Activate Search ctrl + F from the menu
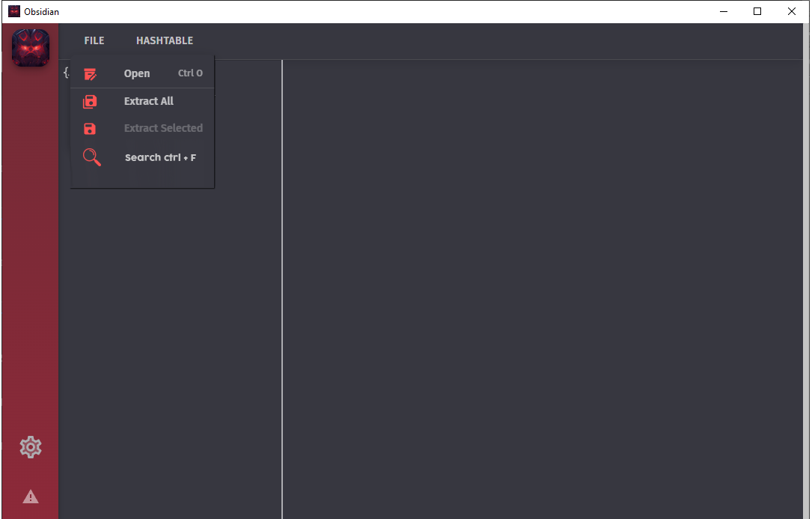Viewport: 812px width, 519px height. point(160,157)
